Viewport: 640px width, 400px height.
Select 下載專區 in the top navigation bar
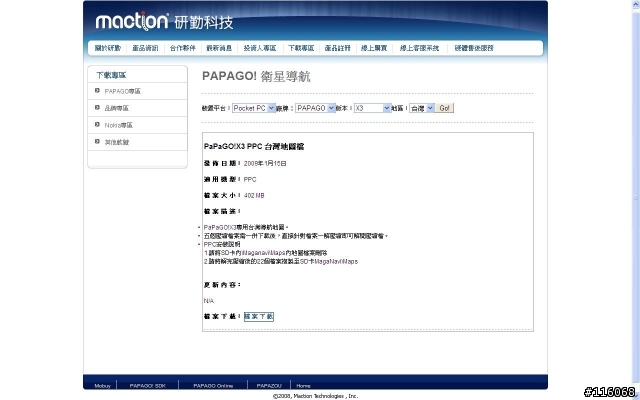(x=301, y=48)
